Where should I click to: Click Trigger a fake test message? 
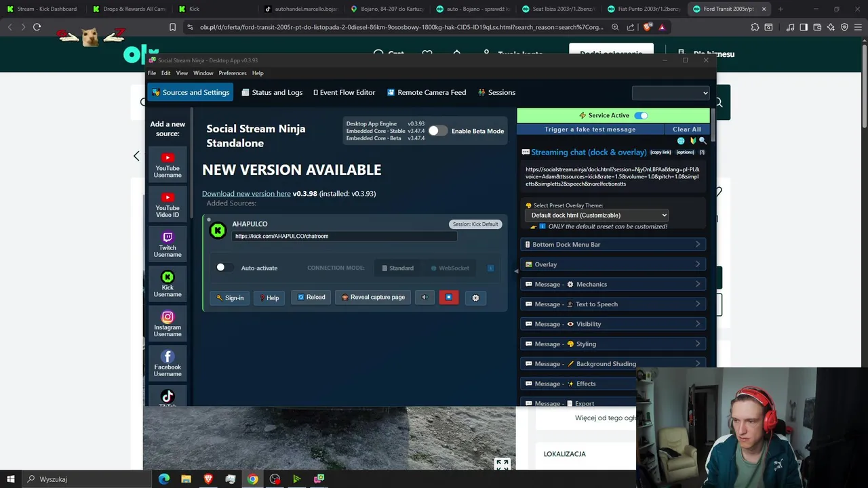(x=590, y=129)
